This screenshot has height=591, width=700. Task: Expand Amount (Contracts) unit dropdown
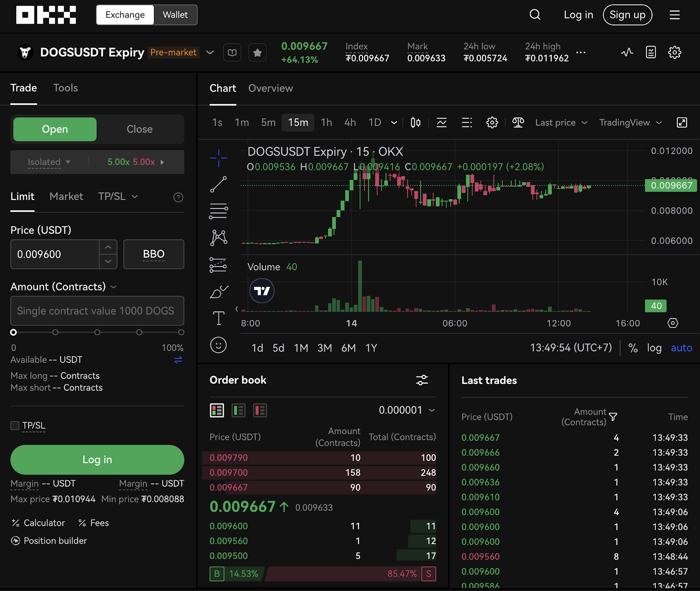coord(113,287)
